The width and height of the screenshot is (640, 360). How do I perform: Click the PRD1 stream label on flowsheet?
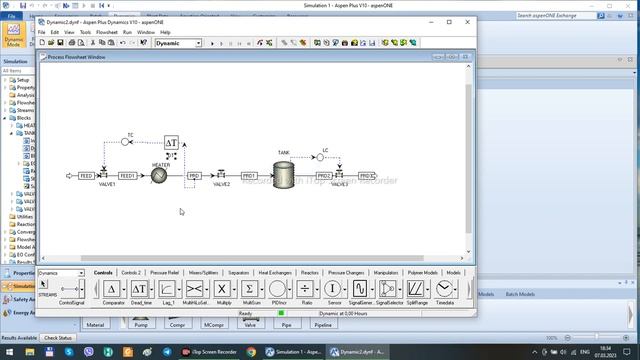coord(249,176)
